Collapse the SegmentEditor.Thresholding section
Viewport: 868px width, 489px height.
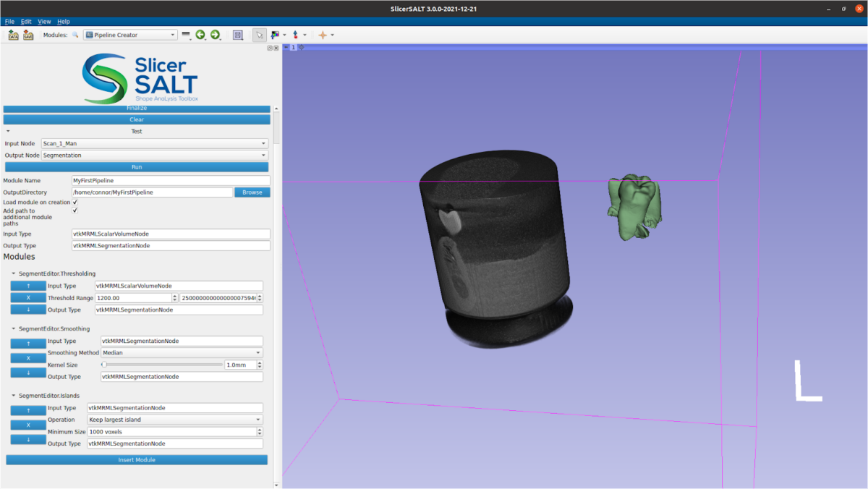[13, 273]
